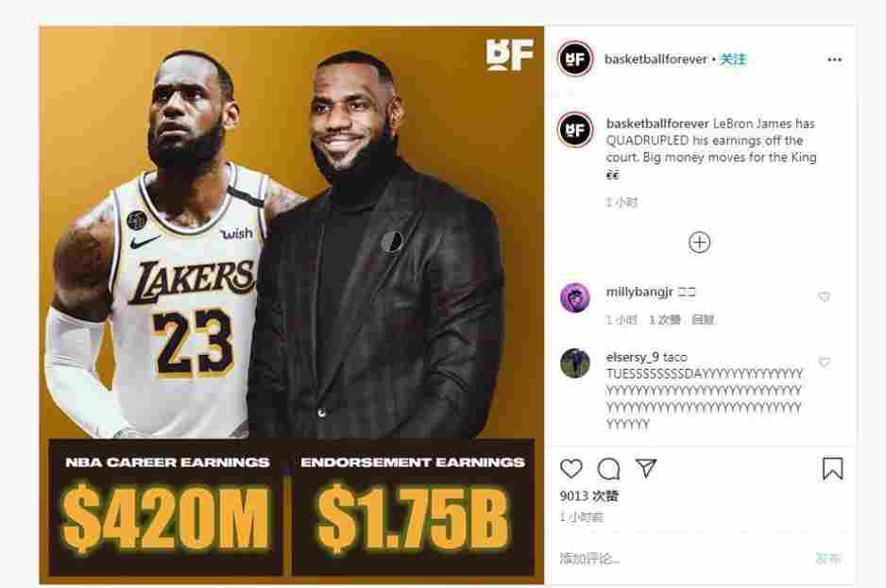Image resolution: width=886 pixels, height=588 pixels.
Task: Click the 发布 post comment button
Action: point(828,559)
